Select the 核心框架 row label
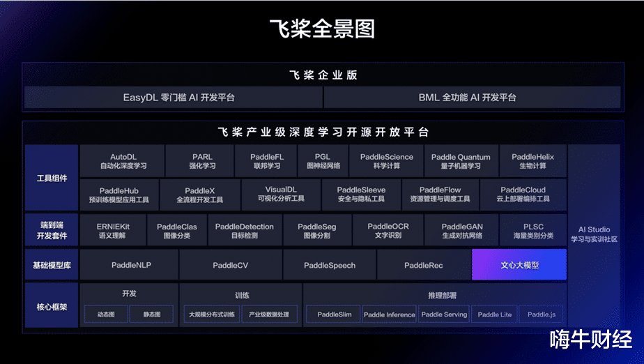The image size is (644, 364). [52, 305]
